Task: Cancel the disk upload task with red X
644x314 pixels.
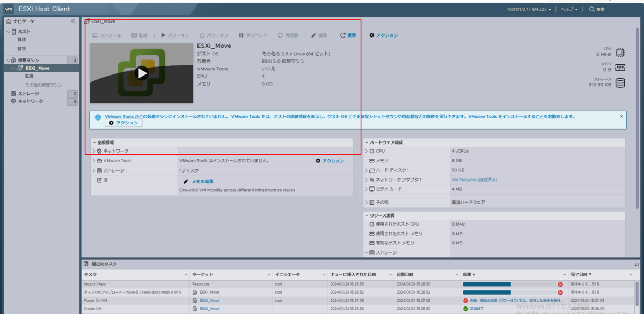Action: pyautogui.click(x=560, y=293)
